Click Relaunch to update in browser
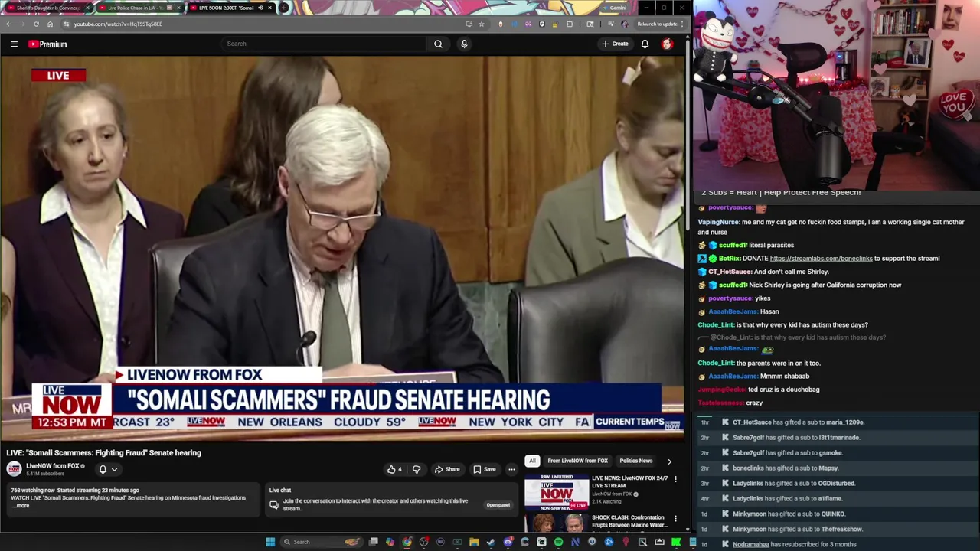 coord(657,24)
